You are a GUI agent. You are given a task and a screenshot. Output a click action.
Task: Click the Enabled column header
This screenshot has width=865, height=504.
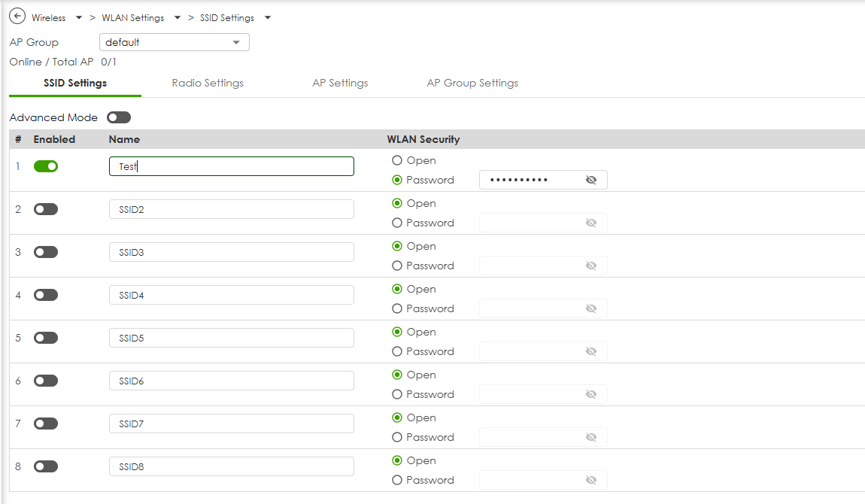click(x=54, y=139)
